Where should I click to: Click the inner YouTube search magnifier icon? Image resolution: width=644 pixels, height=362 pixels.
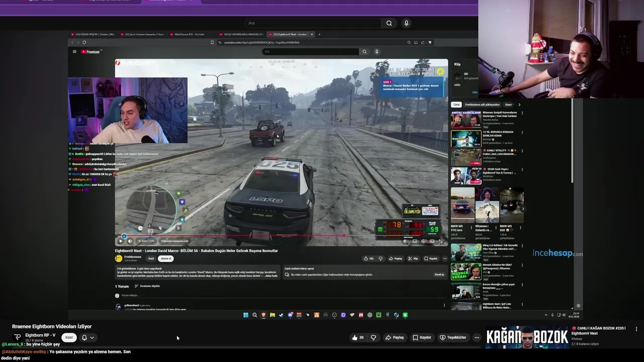364,51
